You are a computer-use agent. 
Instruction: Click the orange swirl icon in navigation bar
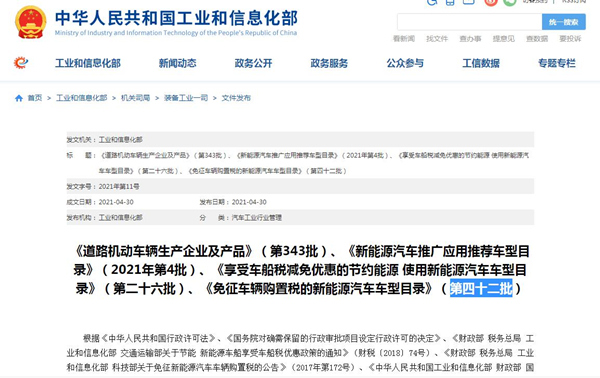click(x=21, y=63)
